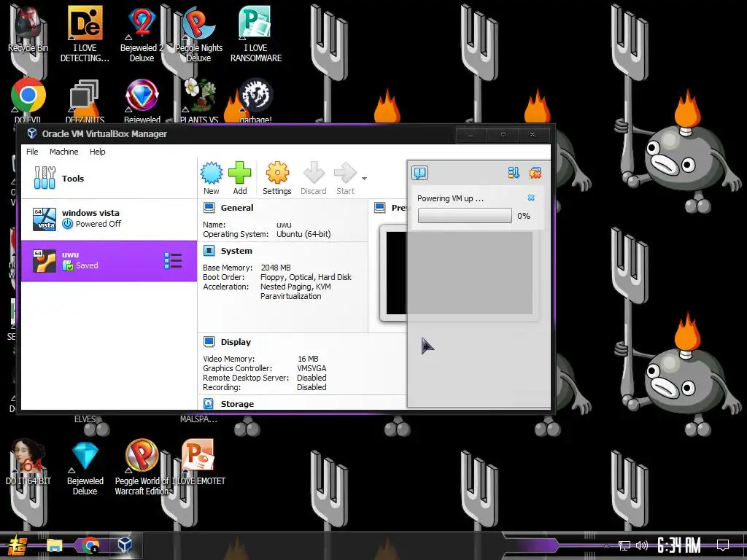Click the Start arrow toolbar icon
747x560 pixels.
(x=345, y=178)
